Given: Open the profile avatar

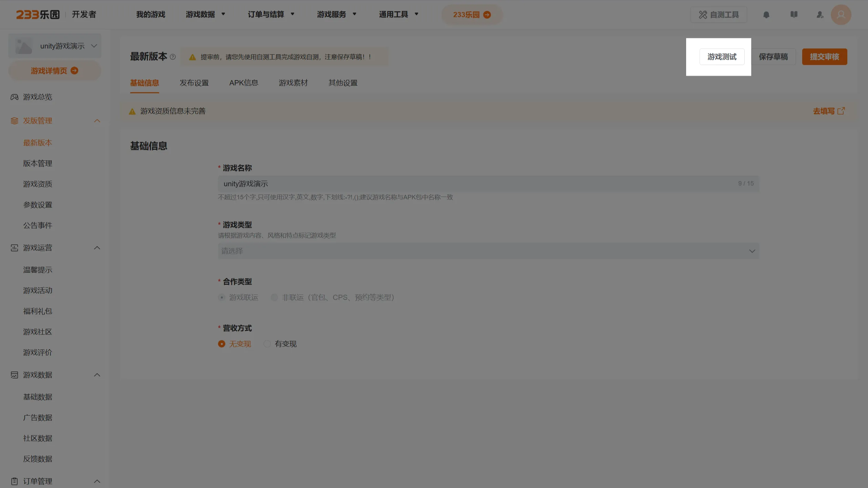Looking at the screenshot, I should tap(841, 15).
